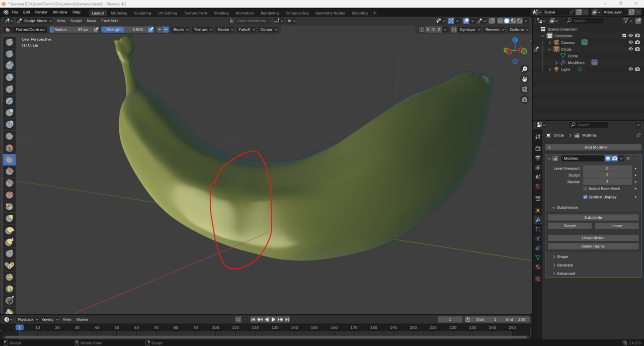Switch to rendered viewport shading

click(x=519, y=21)
